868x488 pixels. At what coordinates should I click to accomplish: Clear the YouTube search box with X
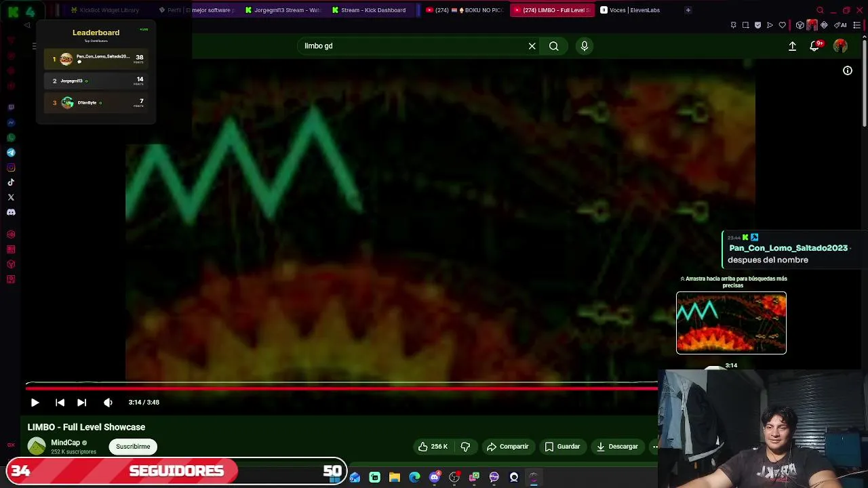coord(532,46)
